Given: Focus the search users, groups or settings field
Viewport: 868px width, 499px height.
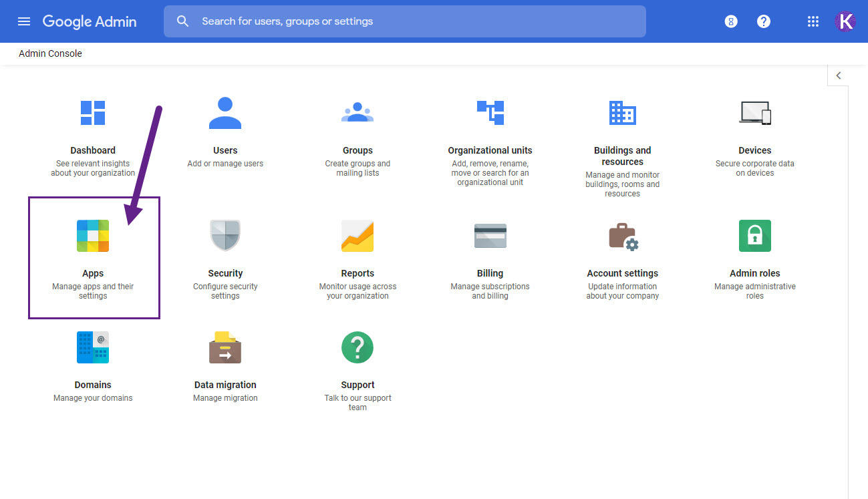Looking at the screenshot, I should point(405,21).
